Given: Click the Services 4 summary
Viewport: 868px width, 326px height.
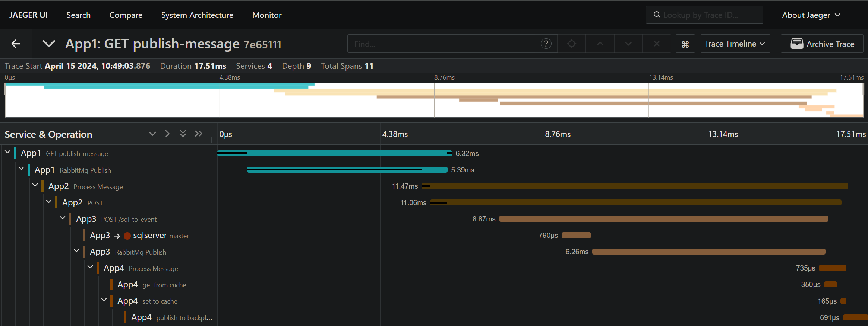Looking at the screenshot, I should (x=254, y=66).
